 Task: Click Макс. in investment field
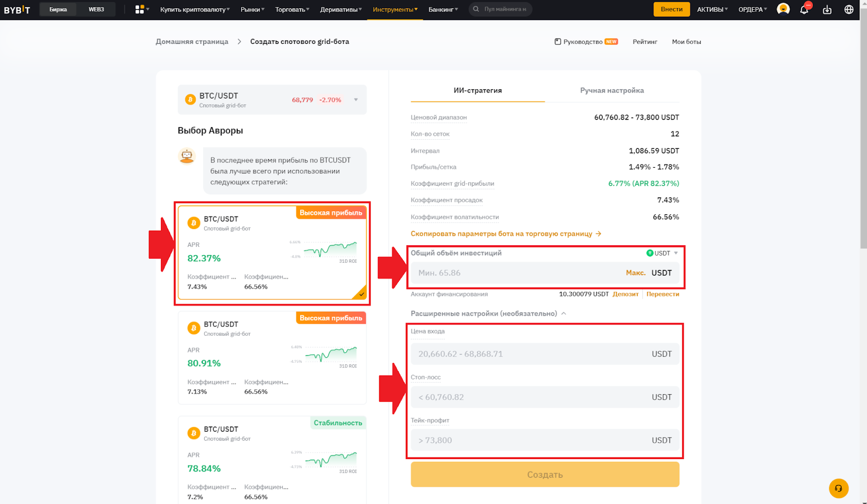click(x=636, y=273)
